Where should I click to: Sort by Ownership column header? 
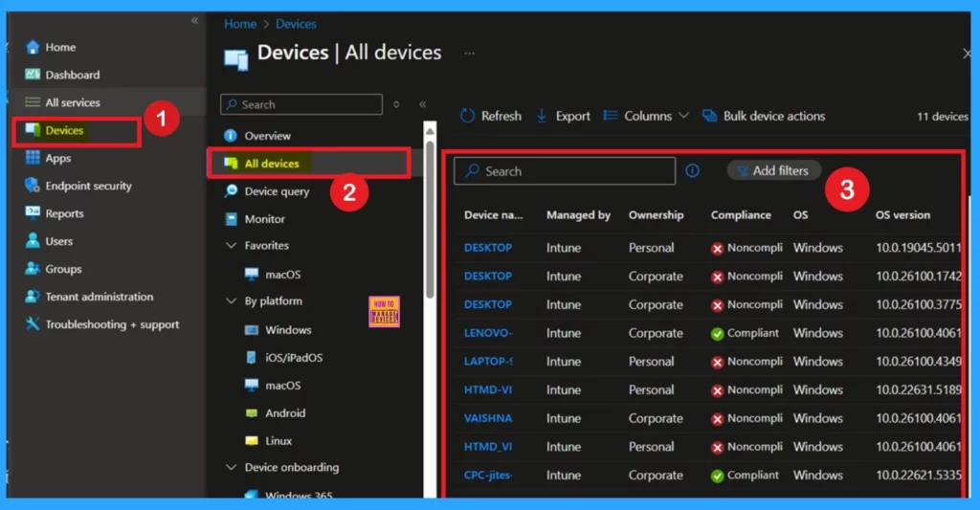[656, 214]
